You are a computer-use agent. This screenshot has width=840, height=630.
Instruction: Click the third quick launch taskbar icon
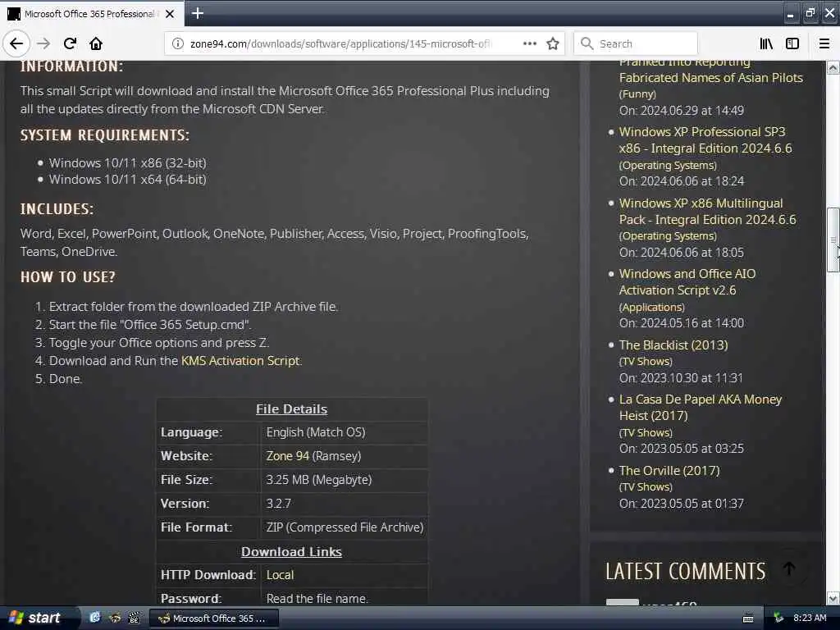[x=134, y=619]
